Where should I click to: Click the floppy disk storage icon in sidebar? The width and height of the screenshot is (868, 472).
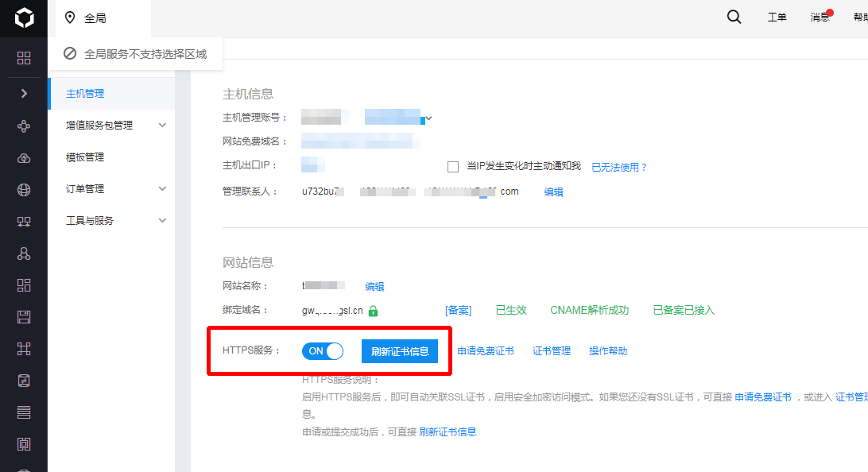[x=24, y=317]
